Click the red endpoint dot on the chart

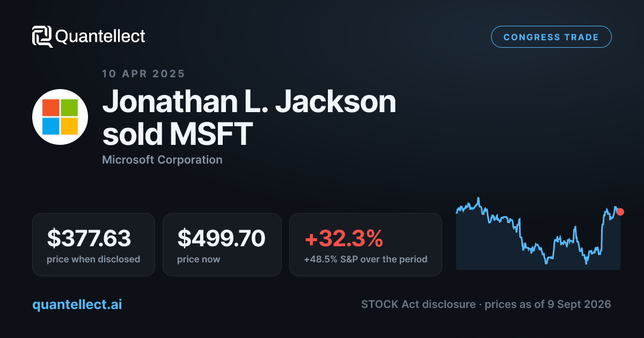tap(620, 212)
